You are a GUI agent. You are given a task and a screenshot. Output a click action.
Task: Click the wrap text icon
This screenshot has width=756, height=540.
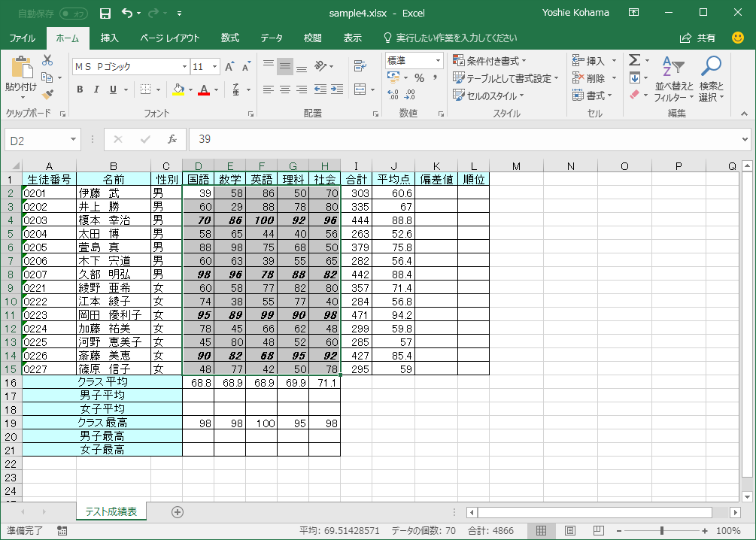(x=360, y=65)
